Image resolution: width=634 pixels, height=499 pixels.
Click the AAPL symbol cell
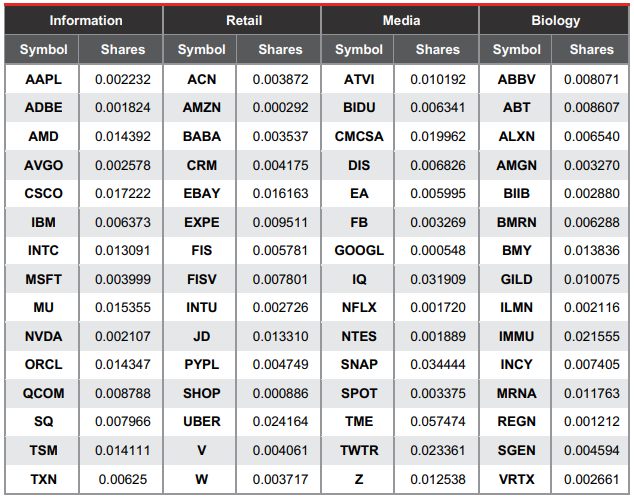tap(42, 79)
